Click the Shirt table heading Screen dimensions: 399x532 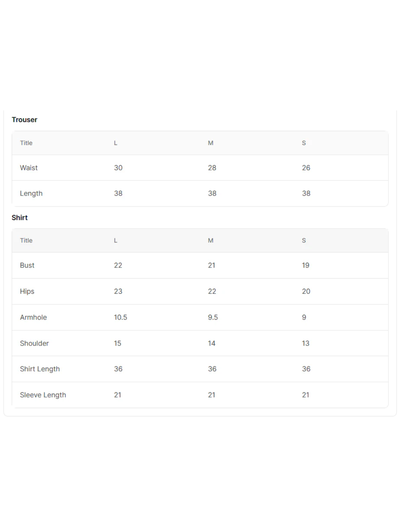pos(20,218)
